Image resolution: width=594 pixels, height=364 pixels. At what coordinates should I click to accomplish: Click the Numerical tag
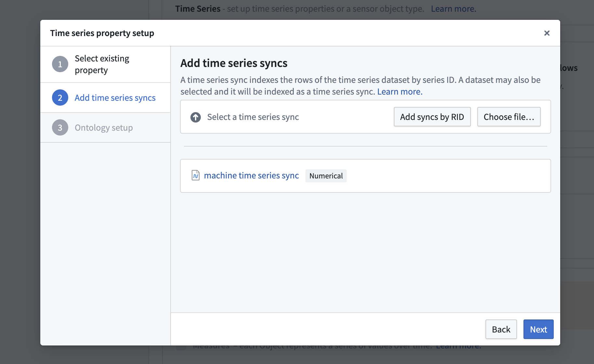[x=326, y=176]
